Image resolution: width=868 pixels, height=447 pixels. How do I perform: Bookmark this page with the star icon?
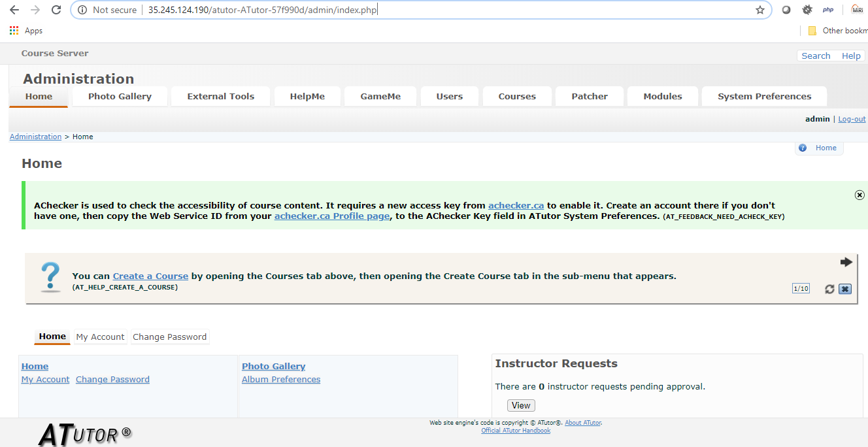pyautogui.click(x=760, y=10)
